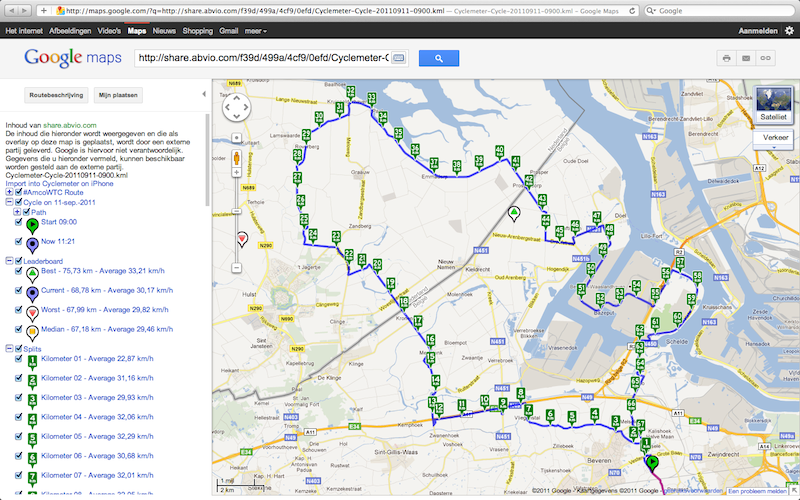Uncheck the Now 11:21 checkbox
Screen dimensions: 800x500
pyautogui.click(x=19, y=241)
